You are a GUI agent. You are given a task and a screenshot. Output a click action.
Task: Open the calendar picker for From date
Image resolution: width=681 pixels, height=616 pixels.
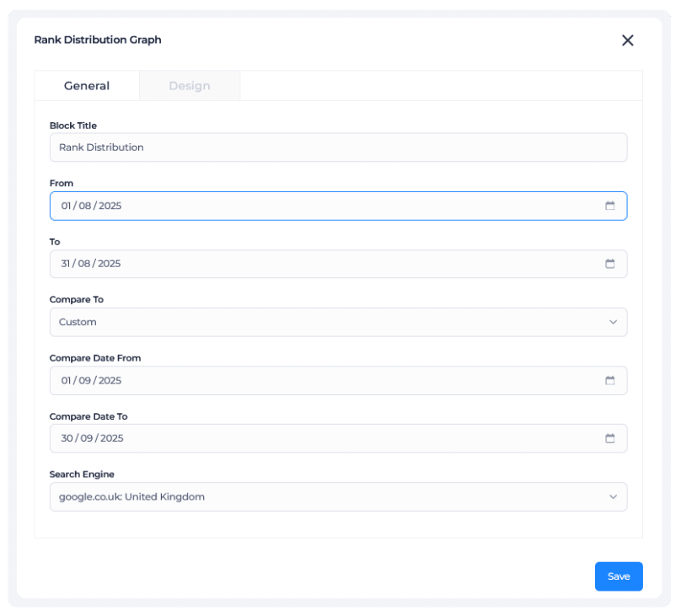pyautogui.click(x=610, y=206)
